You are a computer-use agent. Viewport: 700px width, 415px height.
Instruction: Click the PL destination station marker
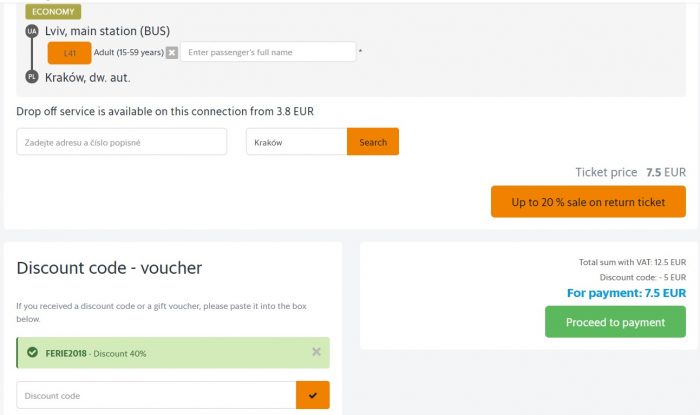tap(32, 77)
